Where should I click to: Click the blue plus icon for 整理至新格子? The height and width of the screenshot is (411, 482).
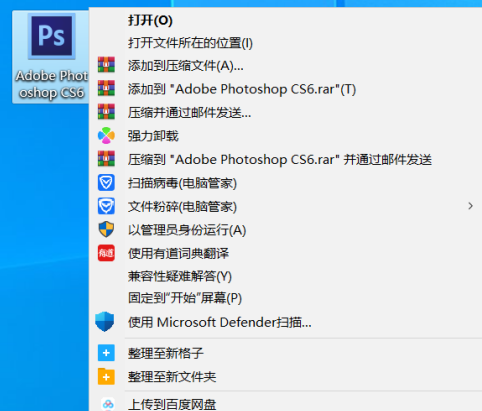coord(106,353)
